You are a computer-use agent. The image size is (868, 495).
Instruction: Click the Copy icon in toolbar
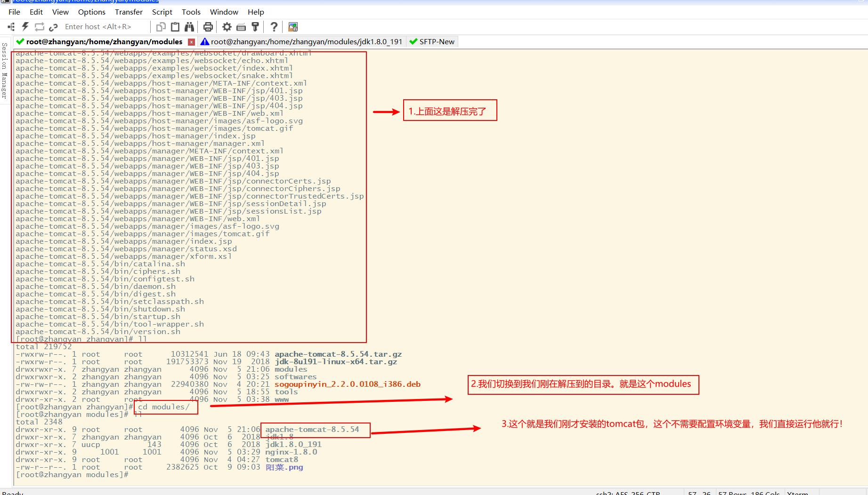point(161,27)
